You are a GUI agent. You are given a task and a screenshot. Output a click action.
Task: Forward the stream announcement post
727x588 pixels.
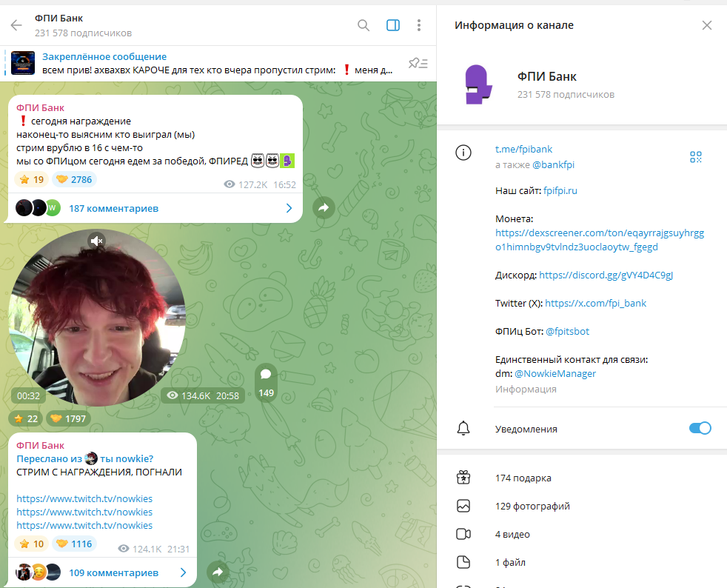[218, 572]
